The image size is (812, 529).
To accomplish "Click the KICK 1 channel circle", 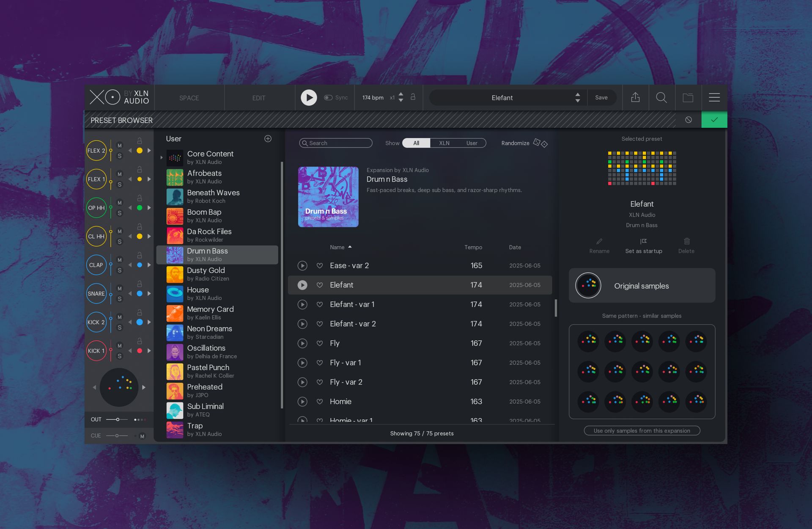I will point(96,351).
